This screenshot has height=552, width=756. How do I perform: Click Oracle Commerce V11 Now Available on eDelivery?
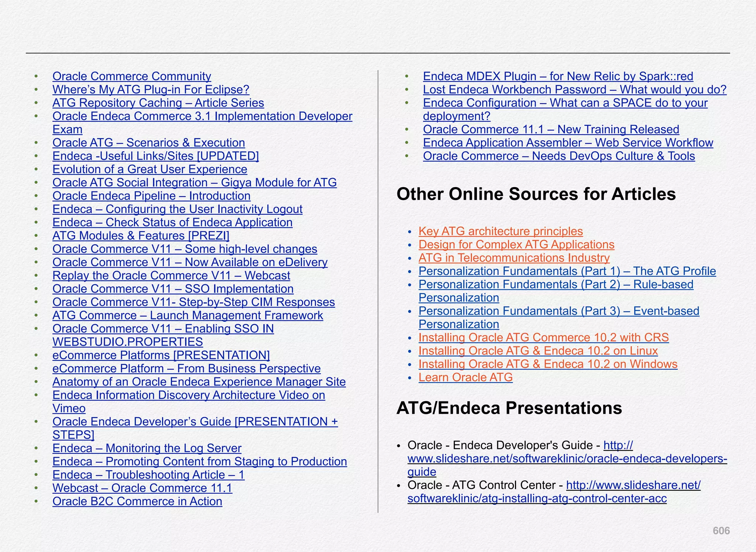pyautogui.click(x=190, y=262)
